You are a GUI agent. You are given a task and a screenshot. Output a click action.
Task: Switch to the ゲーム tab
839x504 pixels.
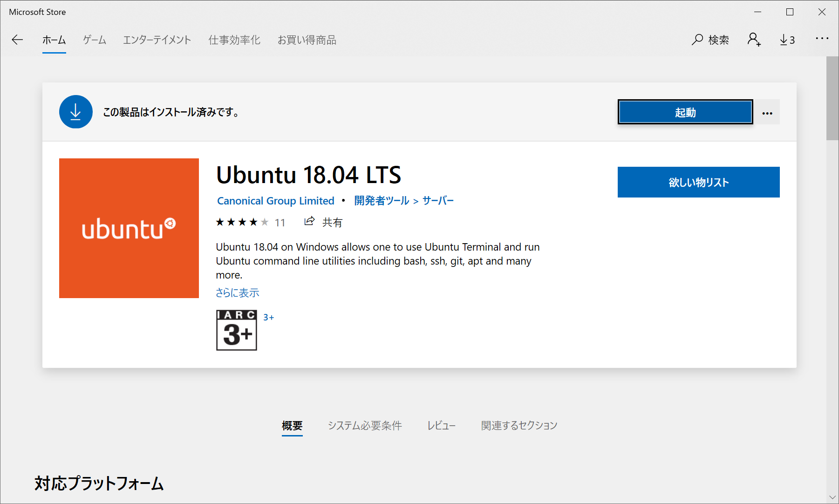click(95, 40)
